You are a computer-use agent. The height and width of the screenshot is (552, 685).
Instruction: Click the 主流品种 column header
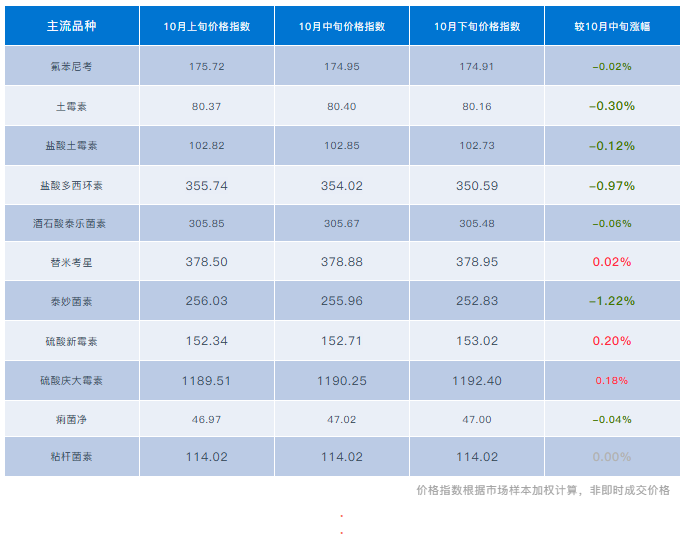pyautogui.click(x=71, y=26)
